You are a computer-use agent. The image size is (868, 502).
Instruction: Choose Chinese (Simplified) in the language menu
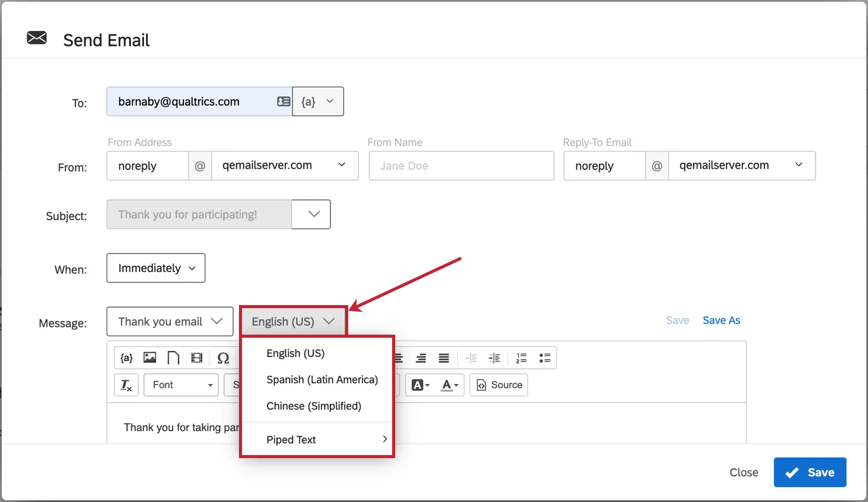pos(314,406)
